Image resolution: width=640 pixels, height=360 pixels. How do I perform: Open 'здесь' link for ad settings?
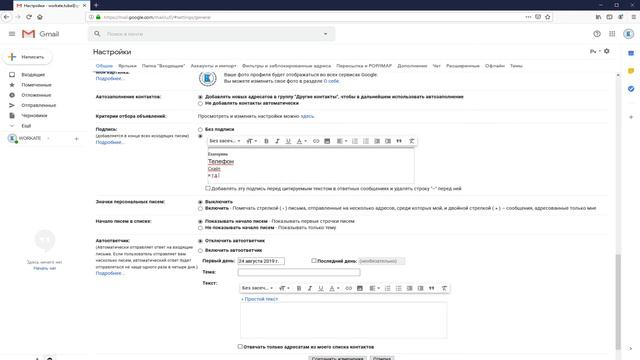pyautogui.click(x=307, y=116)
